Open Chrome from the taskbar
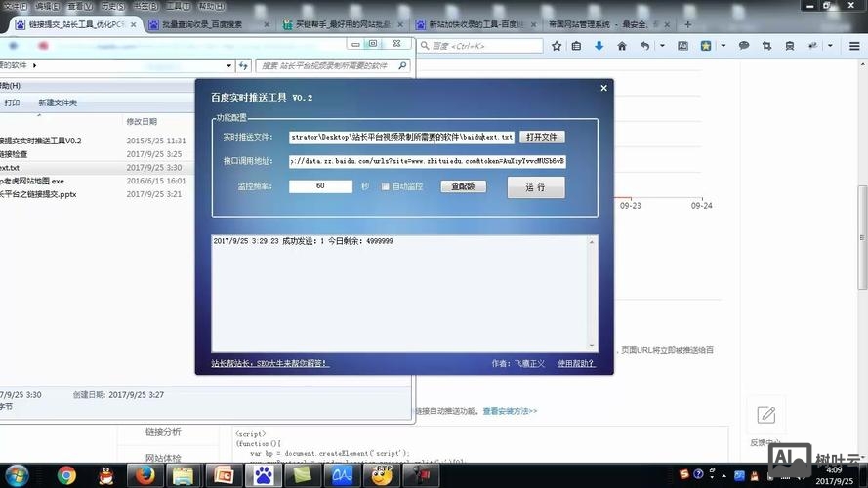The width and height of the screenshot is (868, 488). coord(66,476)
